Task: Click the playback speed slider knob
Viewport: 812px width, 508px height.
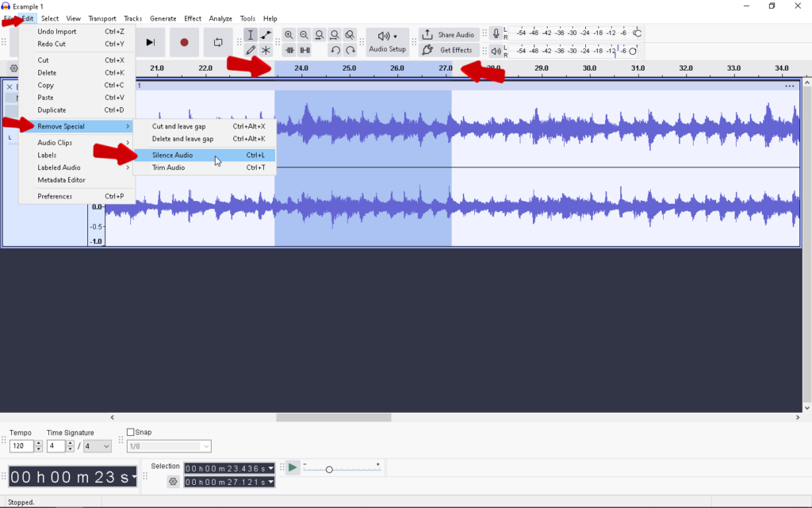Action: (x=329, y=470)
